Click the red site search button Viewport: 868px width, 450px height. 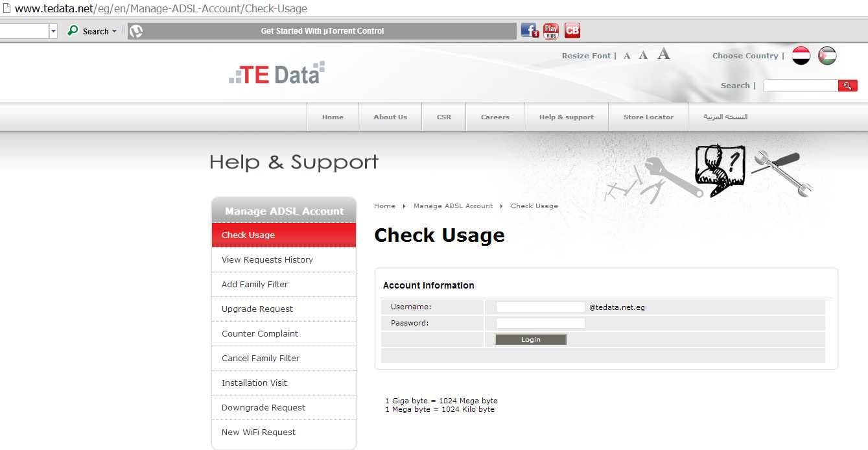847,86
